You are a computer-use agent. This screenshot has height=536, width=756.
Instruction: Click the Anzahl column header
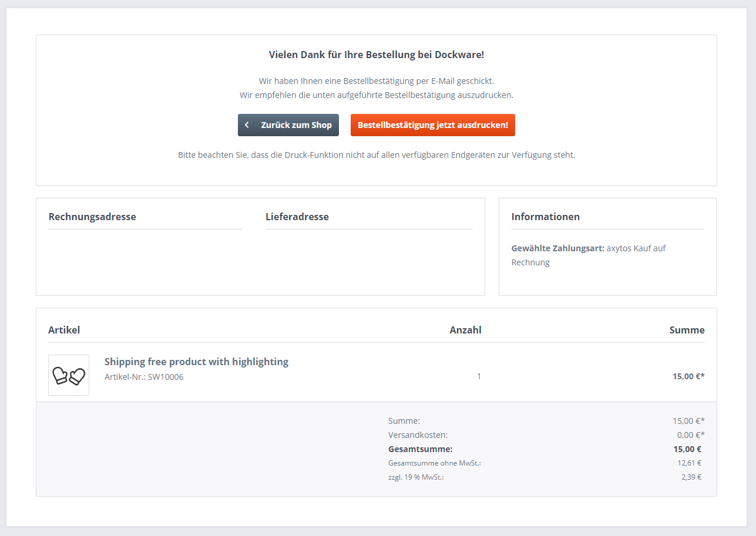click(465, 330)
